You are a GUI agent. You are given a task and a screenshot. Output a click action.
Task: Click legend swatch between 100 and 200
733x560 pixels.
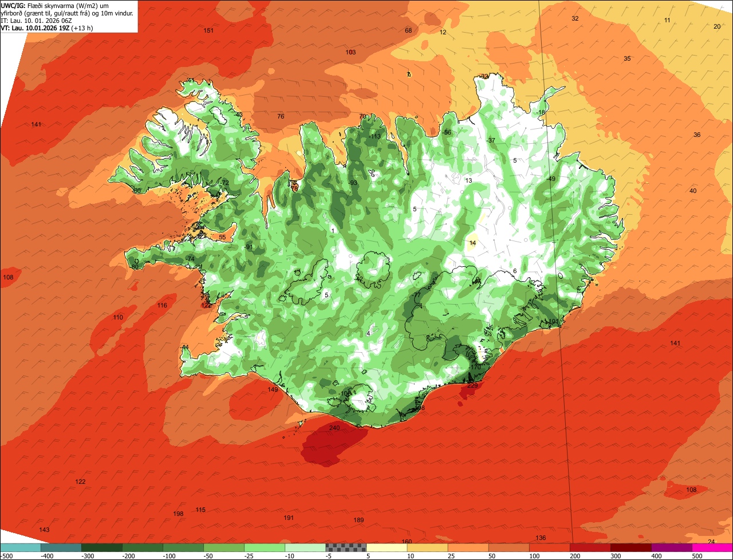tap(549, 547)
